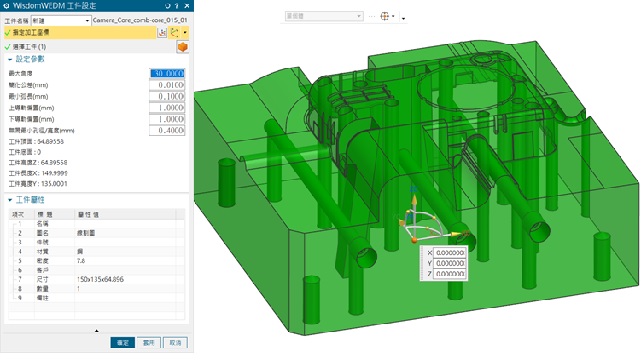Select the material row in attributes table
The width and height of the screenshot is (641, 360).
(96, 251)
